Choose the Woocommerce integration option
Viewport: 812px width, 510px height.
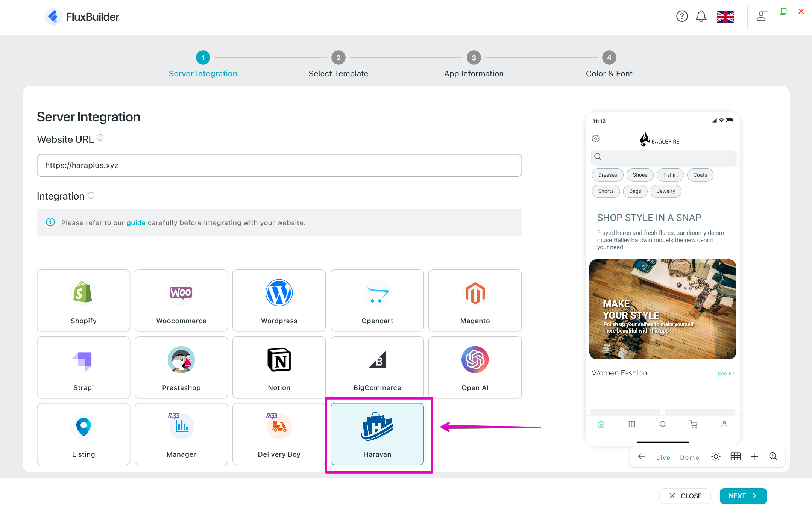(181, 300)
